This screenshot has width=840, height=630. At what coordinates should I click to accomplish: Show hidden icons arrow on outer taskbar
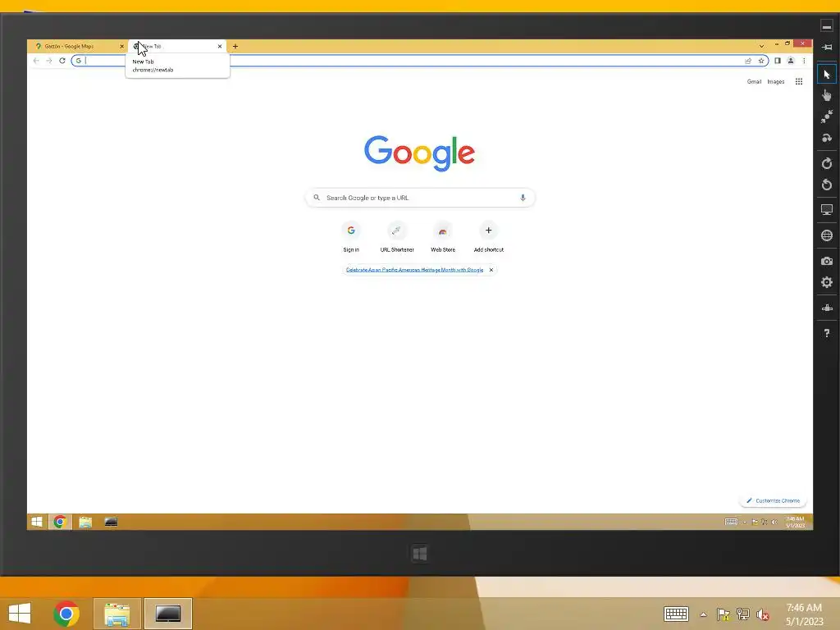click(x=703, y=614)
